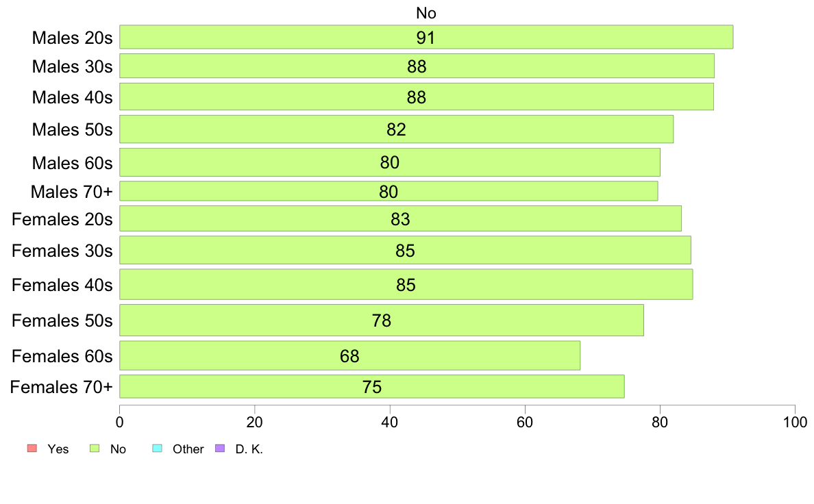814x504 pixels.
Task: Click the green No legend swatch
Action: [95, 448]
